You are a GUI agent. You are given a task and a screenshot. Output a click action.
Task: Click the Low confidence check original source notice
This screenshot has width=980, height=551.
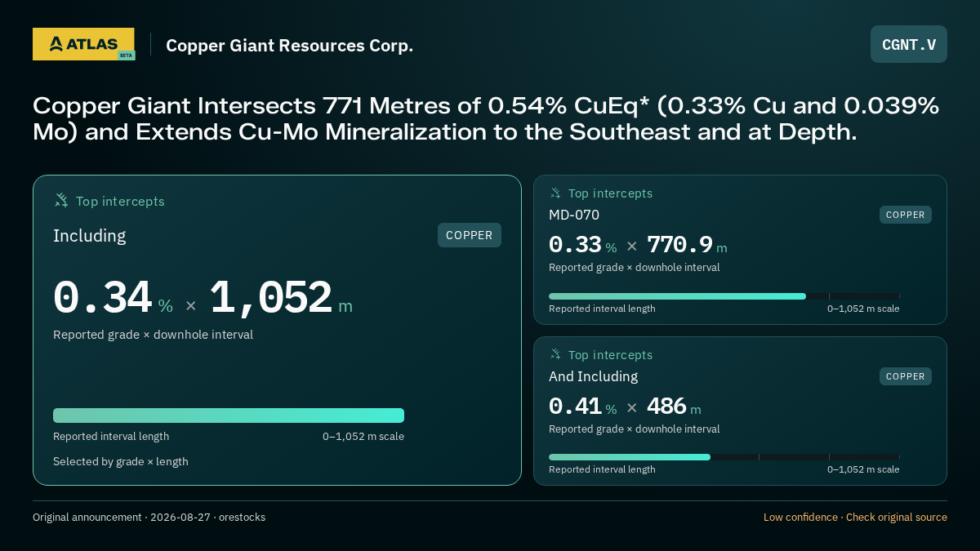855,517
